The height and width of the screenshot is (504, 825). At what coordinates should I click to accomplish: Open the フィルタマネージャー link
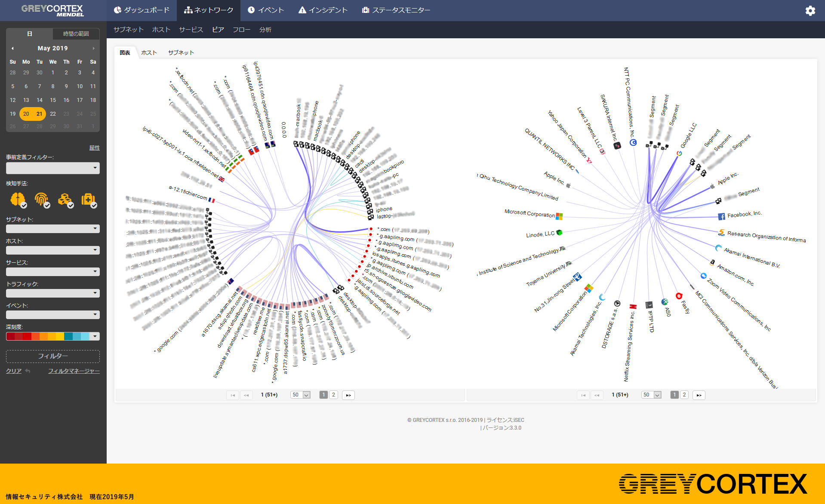tap(74, 371)
